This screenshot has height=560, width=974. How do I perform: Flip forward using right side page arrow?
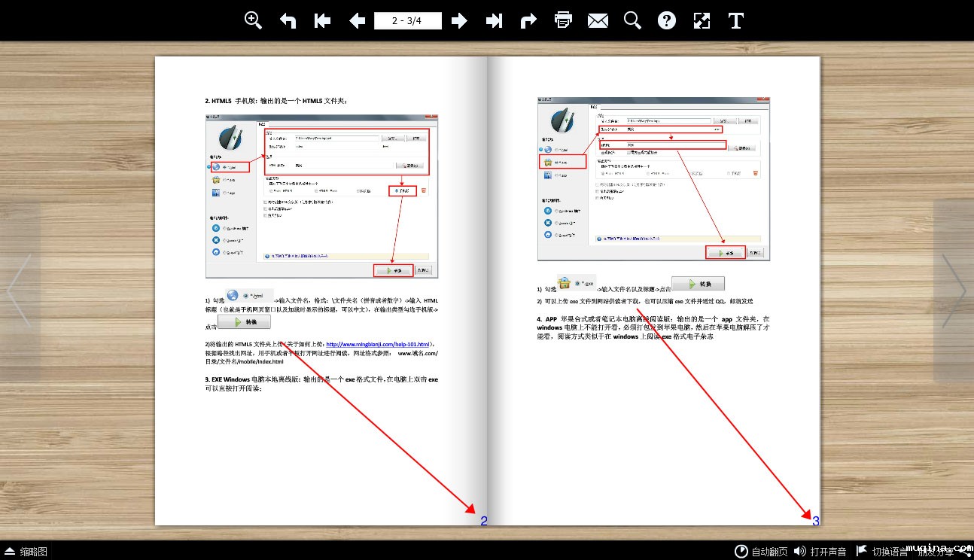pos(953,291)
